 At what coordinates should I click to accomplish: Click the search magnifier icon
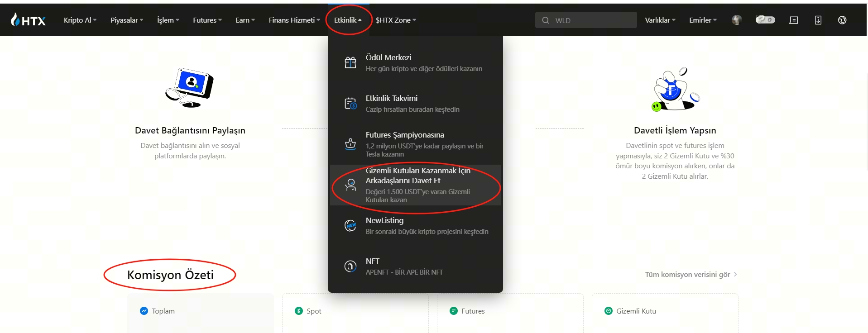[546, 20]
